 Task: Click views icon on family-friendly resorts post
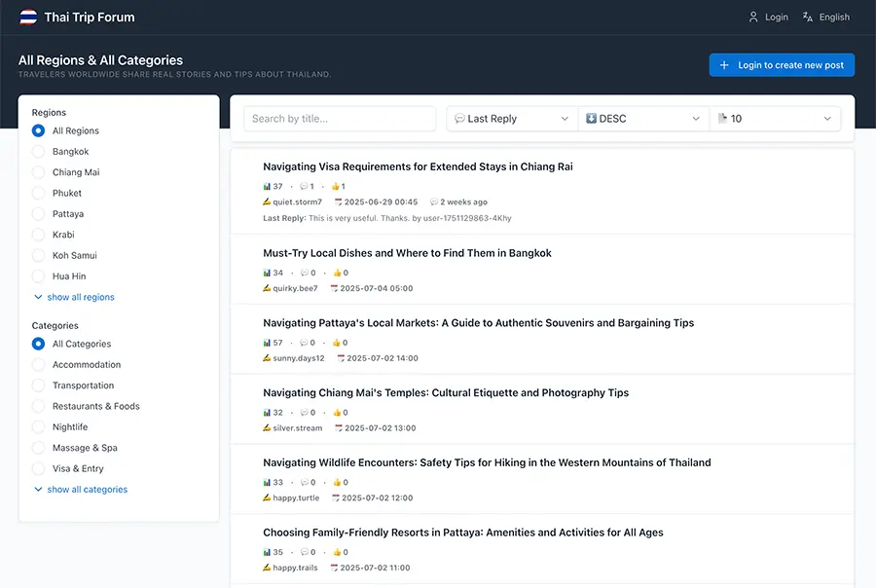point(267,552)
